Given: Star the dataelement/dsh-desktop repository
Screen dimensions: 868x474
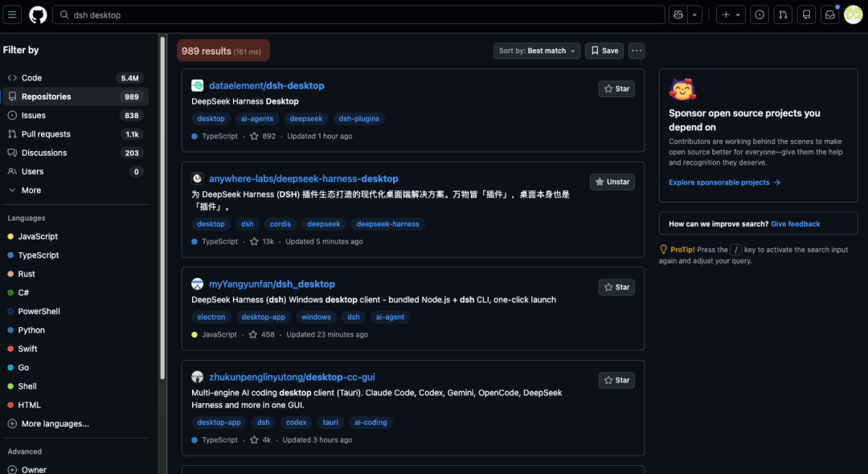Looking at the screenshot, I should (616, 89).
